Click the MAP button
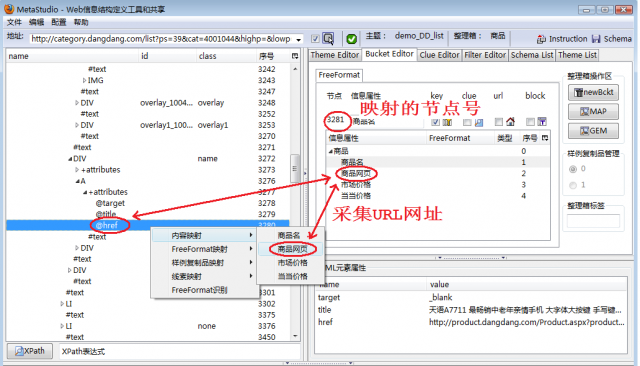The height and width of the screenshot is (366, 640). coord(593,111)
